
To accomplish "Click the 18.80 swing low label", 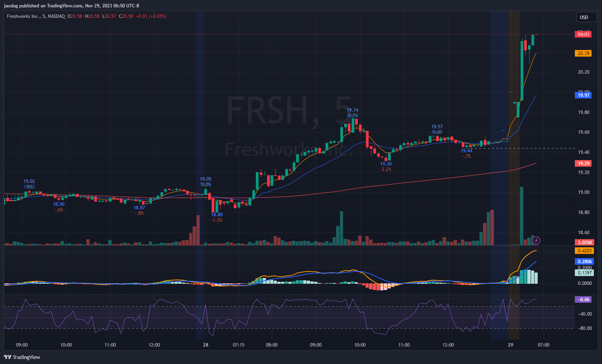I will coord(217,215).
